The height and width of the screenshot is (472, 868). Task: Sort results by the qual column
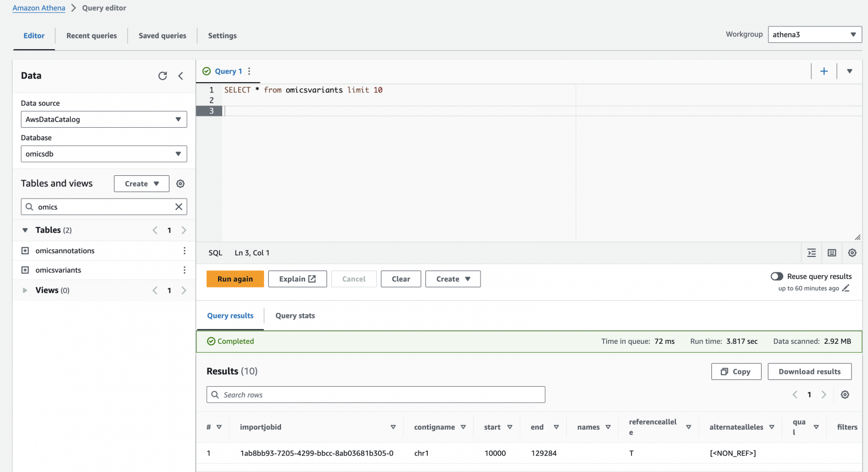point(816,427)
